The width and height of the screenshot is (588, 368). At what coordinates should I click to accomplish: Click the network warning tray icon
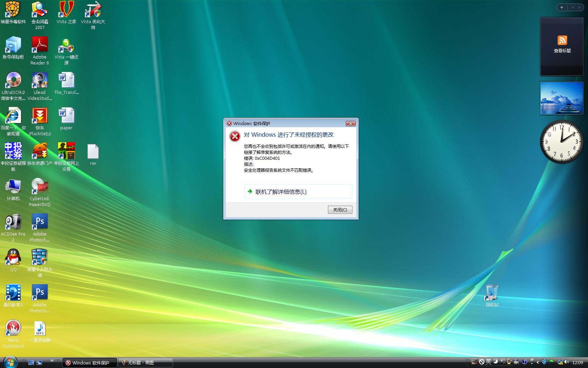coord(560,362)
